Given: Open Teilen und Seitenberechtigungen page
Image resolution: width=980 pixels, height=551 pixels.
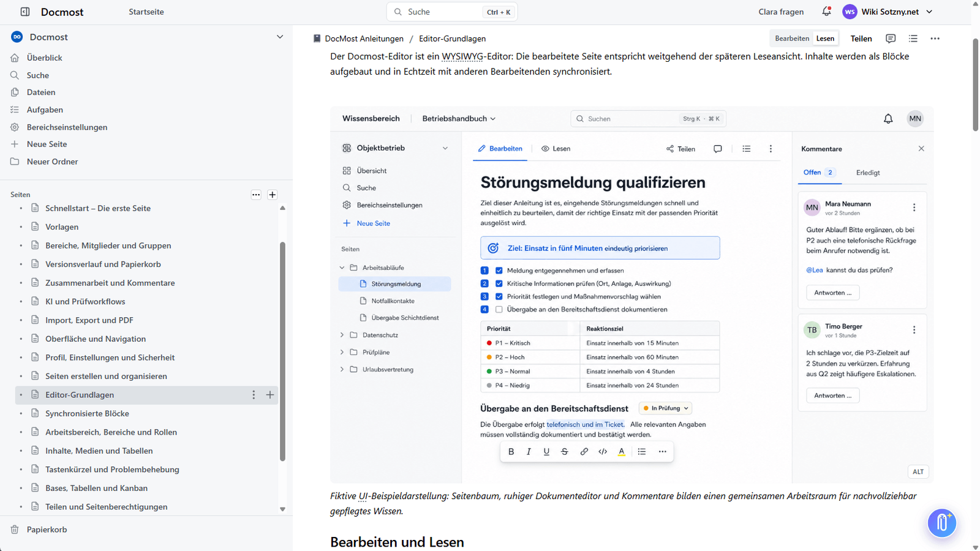Looking at the screenshot, I should [x=106, y=507].
